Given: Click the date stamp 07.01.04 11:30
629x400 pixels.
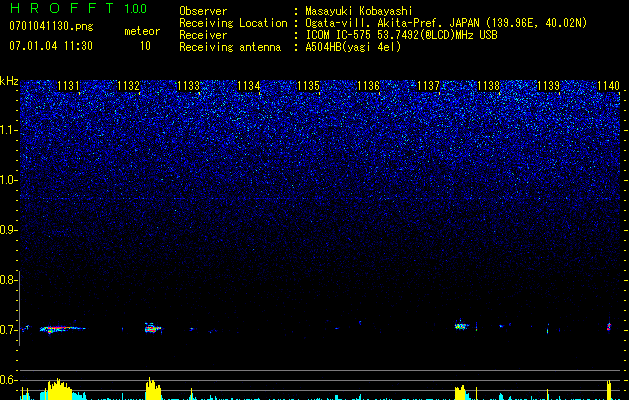Looking at the screenshot, I should tap(51, 46).
